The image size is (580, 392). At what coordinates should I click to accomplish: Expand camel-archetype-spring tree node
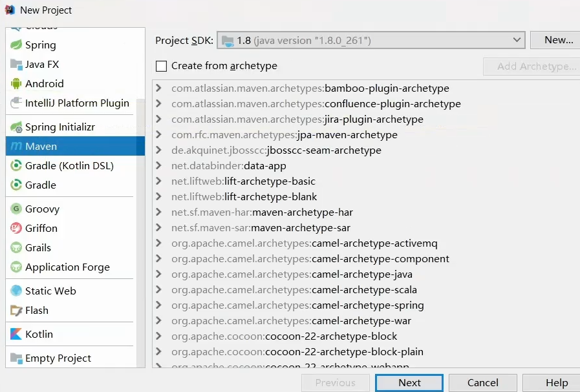(158, 305)
